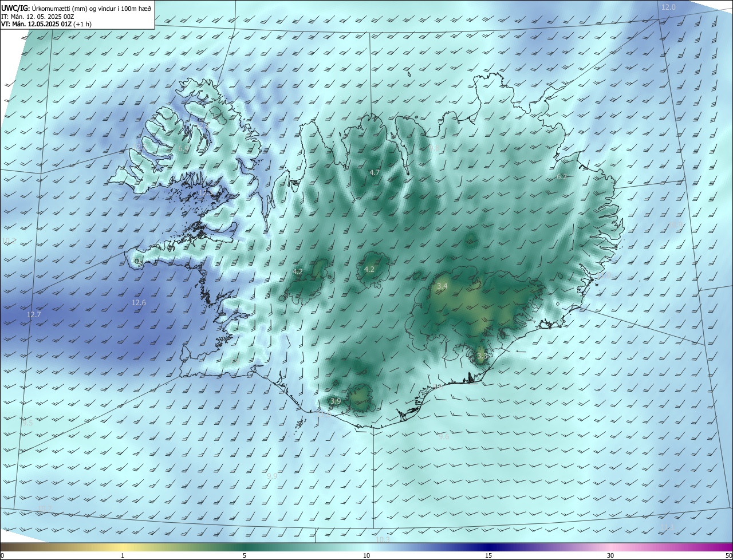Click the 4.7 value label
733x560 pixels.
[375, 172]
